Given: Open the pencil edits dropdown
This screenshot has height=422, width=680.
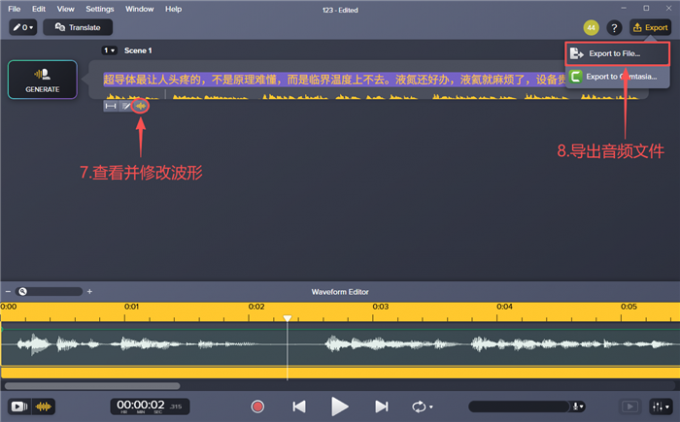Looking at the screenshot, I should coord(23,27).
